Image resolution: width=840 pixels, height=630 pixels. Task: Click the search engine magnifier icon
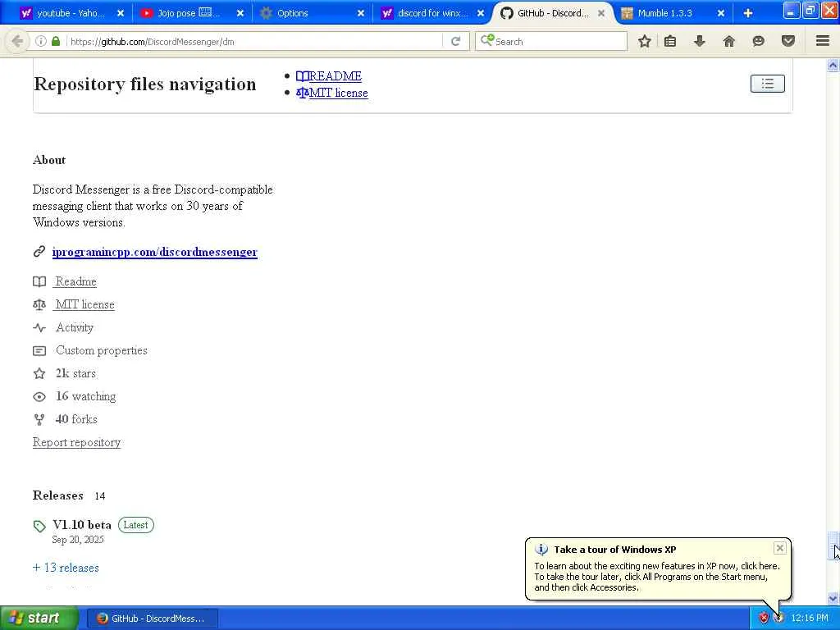tap(486, 40)
